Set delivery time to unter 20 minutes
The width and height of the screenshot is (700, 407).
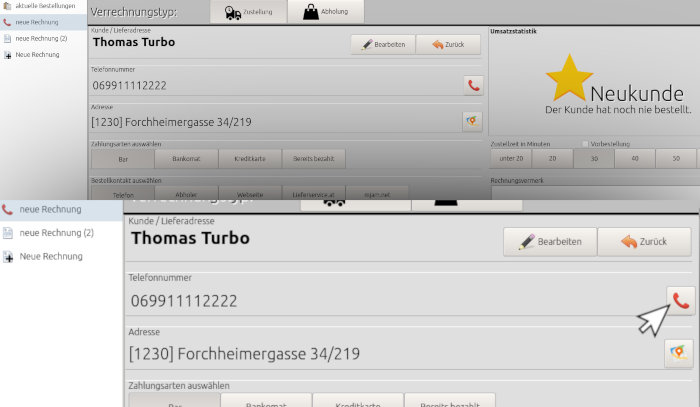point(511,159)
